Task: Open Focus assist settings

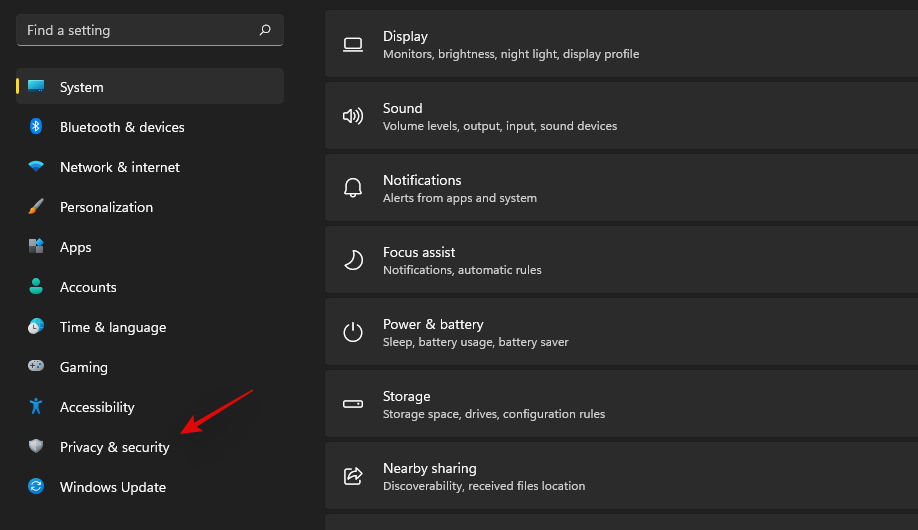Action: click(x=620, y=260)
